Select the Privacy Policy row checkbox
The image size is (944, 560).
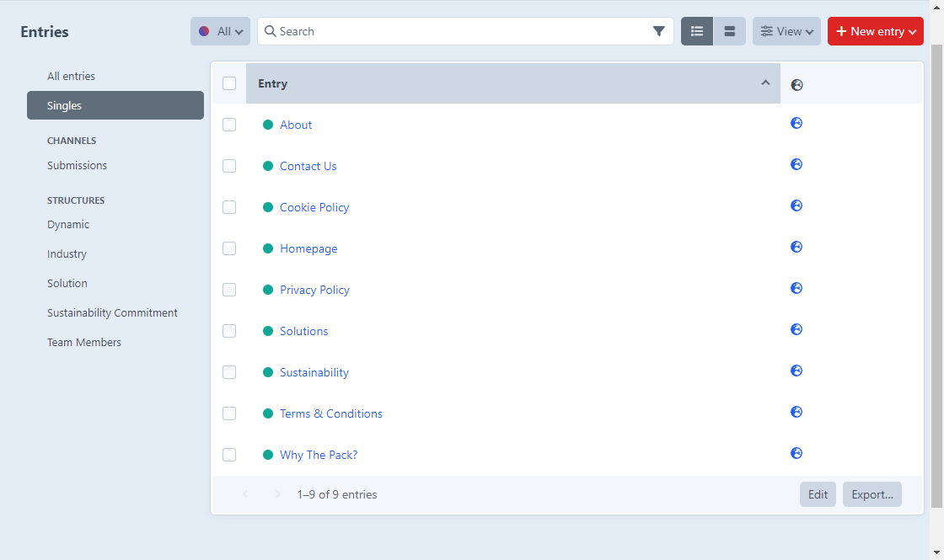tap(229, 290)
